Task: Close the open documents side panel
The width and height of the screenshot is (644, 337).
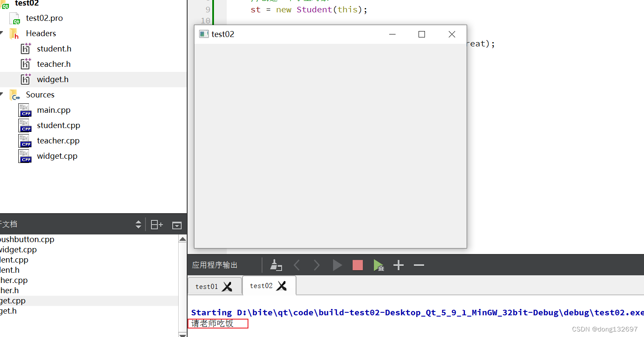Action: click(x=177, y=225)
